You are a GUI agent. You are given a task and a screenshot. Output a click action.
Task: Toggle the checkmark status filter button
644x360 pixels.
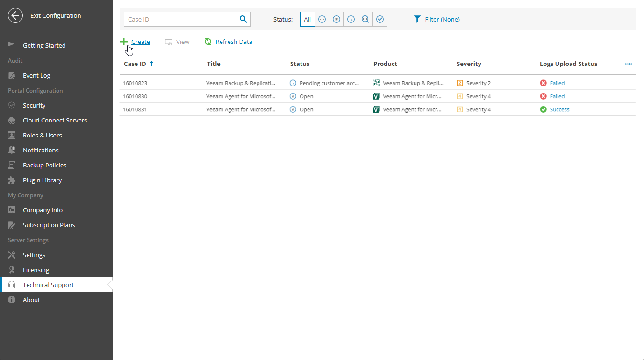380,19
